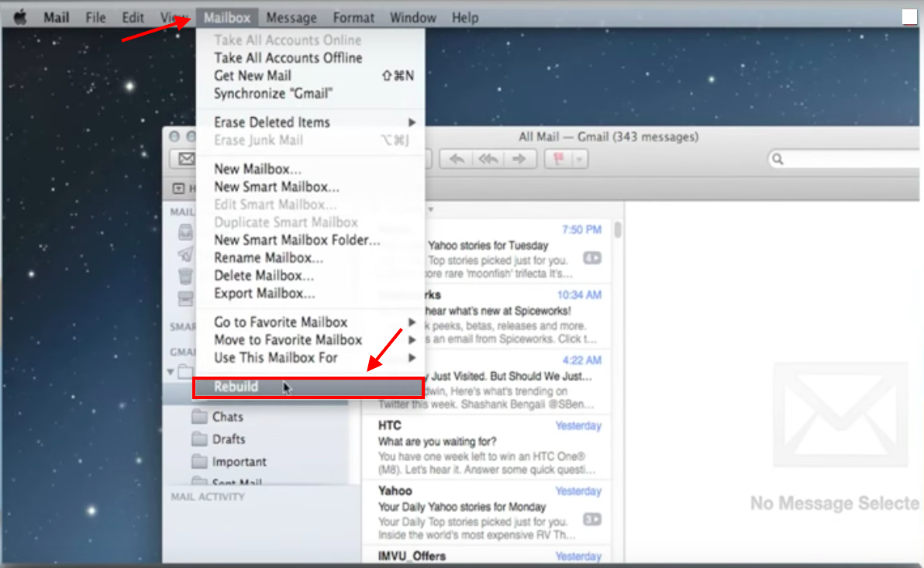The height and width of the screenshot is (568, 924).
Task: Choose Export Mailbox… menu item
Action: 264,294
